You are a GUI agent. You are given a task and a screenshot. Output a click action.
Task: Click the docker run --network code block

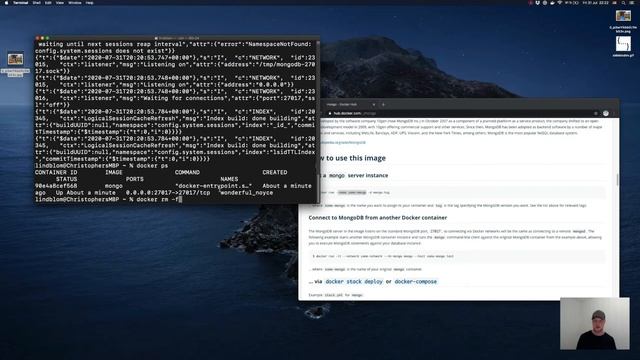[456, 256]
